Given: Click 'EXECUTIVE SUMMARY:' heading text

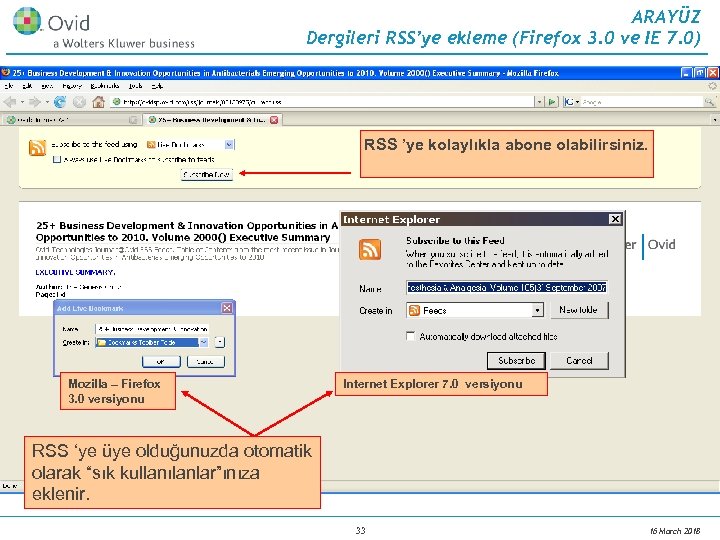Looking at the screenshot, I should pos(75,272).
